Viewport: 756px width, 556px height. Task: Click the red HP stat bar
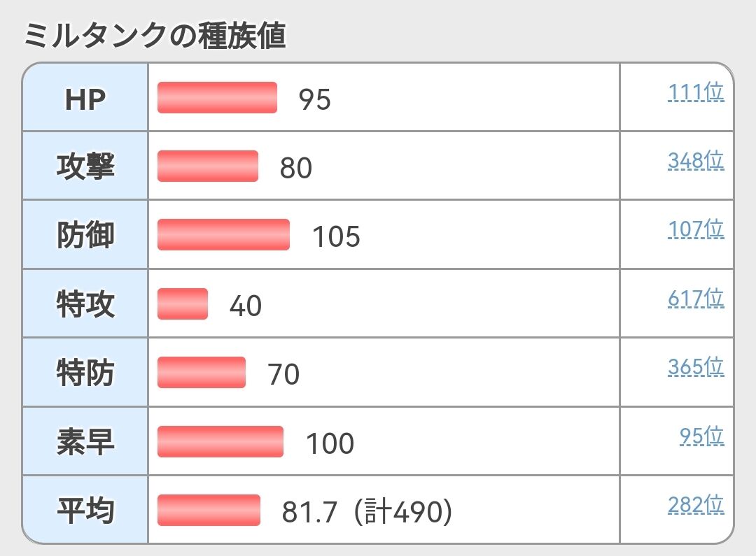tap(217, 97)
